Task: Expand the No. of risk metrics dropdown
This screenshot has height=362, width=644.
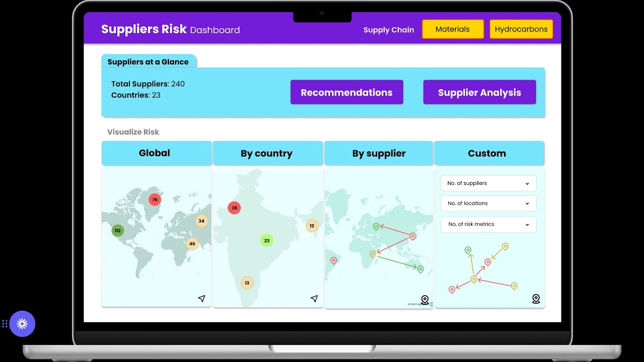Action: click(489, 224)
